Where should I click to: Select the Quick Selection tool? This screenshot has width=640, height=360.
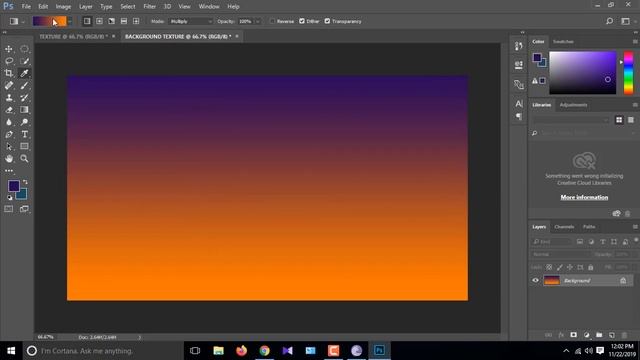[x=24, y=61]
